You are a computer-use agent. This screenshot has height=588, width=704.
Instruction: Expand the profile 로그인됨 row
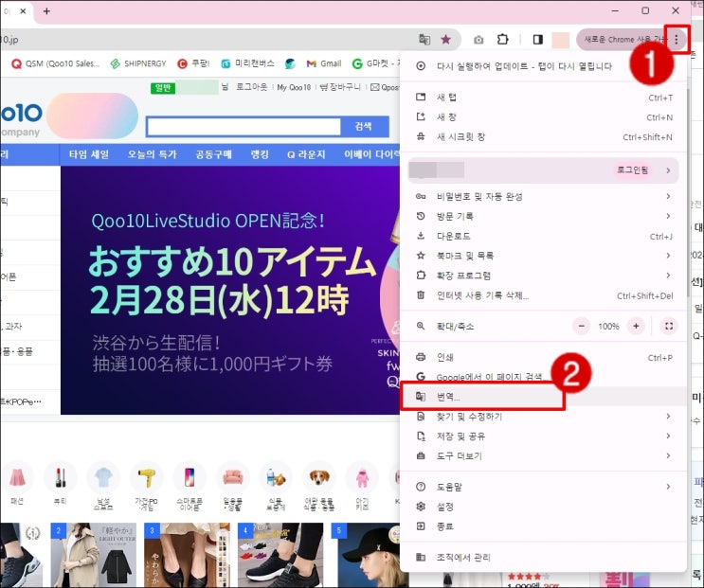(x=543, y=170)
